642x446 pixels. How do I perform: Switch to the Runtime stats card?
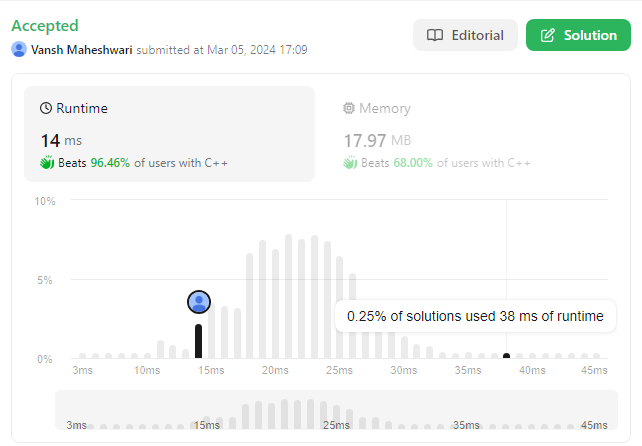[x=169, y=133]
